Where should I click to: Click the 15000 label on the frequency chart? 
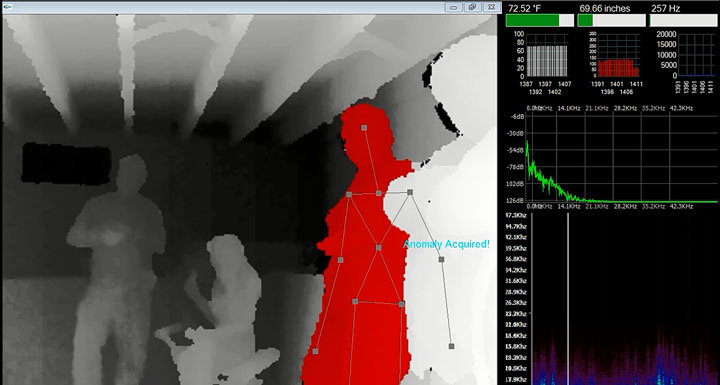tap(666, 45)
